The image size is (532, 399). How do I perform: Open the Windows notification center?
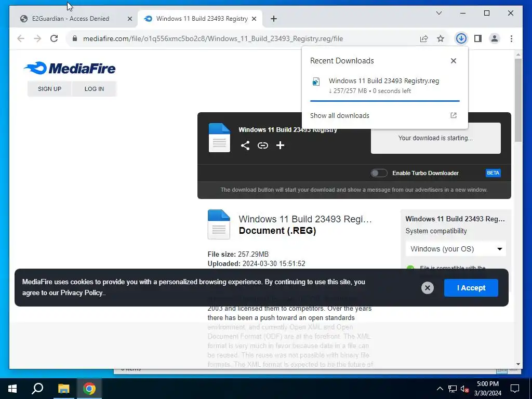(x=515, y=389)
